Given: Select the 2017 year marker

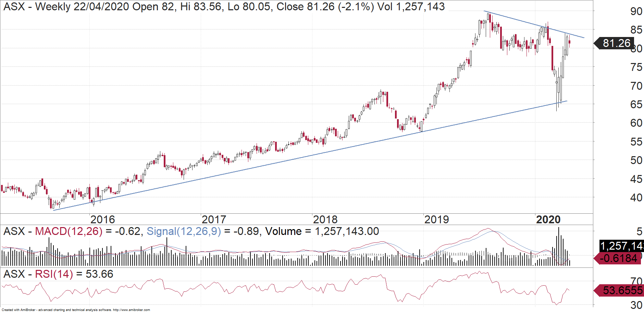Looking at the screenshot, I should [214, 220].
